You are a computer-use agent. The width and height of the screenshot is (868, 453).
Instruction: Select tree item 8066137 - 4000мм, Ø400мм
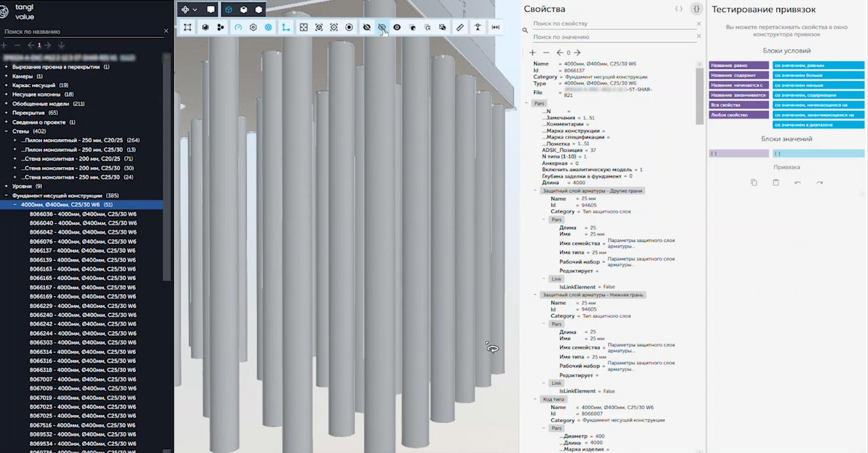coord(83,250)
